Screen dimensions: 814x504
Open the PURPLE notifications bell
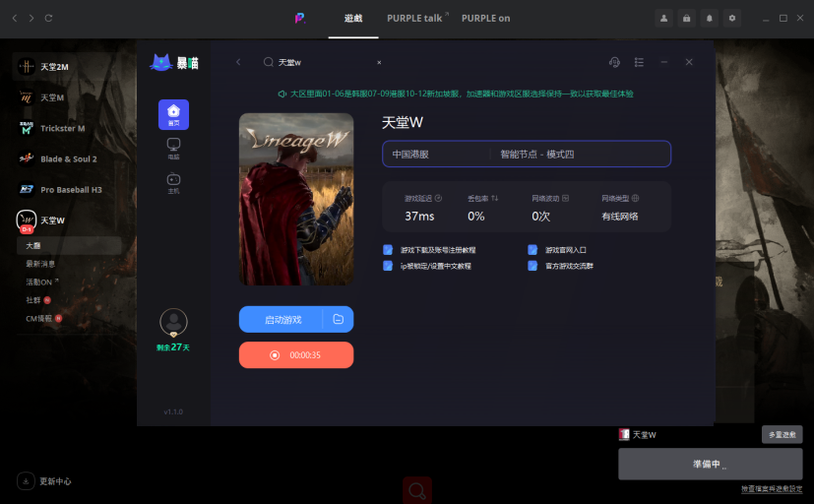tap(709, 18)
